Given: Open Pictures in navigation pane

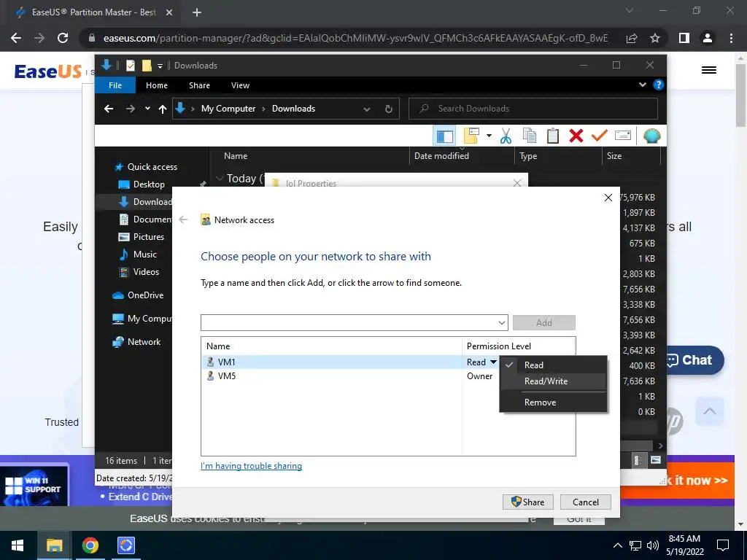Looking at the screenshot, I should [148, 237].
